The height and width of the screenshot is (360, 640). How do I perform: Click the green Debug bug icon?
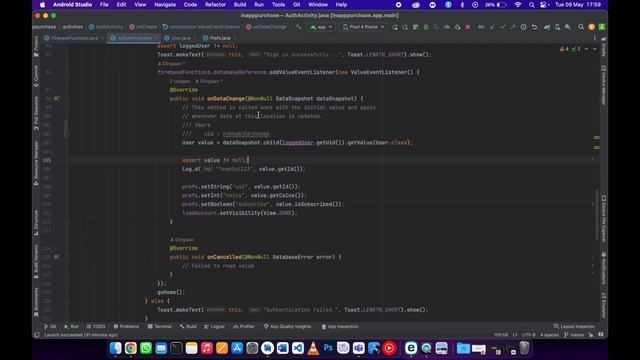coord(426,27)
